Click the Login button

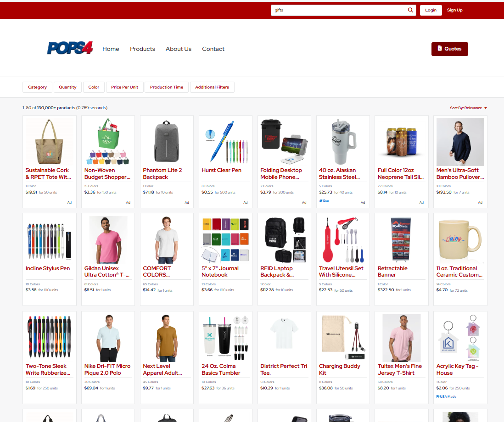pyautogui.click(x=431, y=10)
